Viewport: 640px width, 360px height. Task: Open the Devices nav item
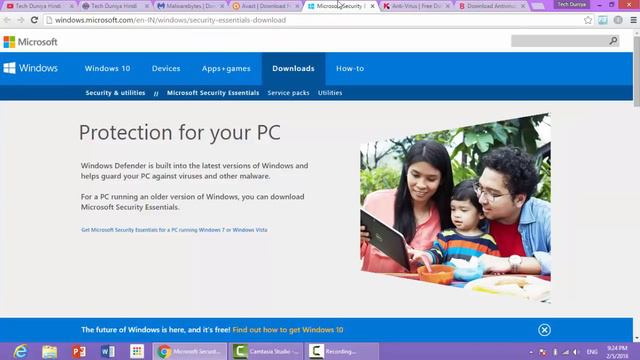coord(166,69)
